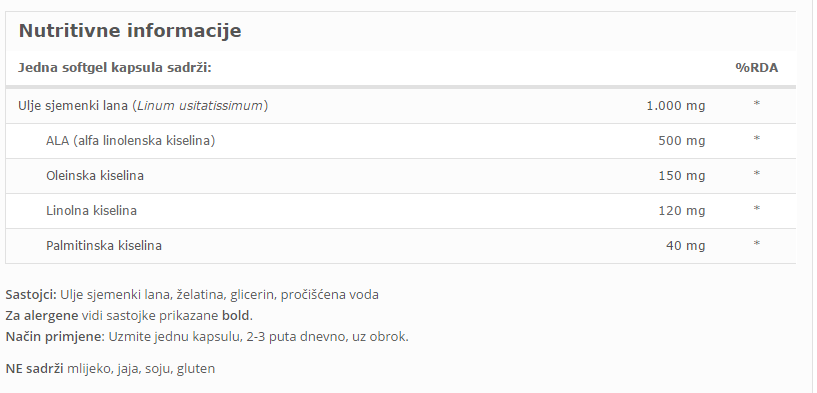The height and width of the screenshot is (393, 817).
Task: Click the Palmitinska kiselina row label
Action: pyautogui.click(x=104, y=245)
